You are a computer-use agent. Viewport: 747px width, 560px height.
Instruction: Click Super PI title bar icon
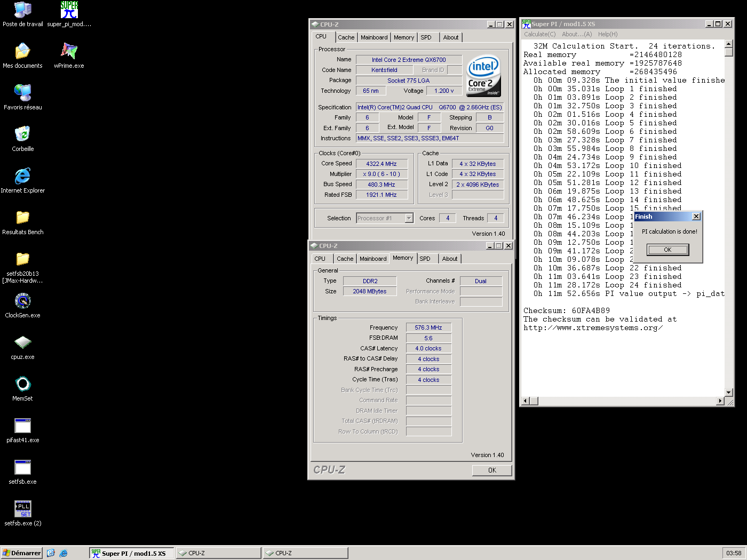(526, 24)
